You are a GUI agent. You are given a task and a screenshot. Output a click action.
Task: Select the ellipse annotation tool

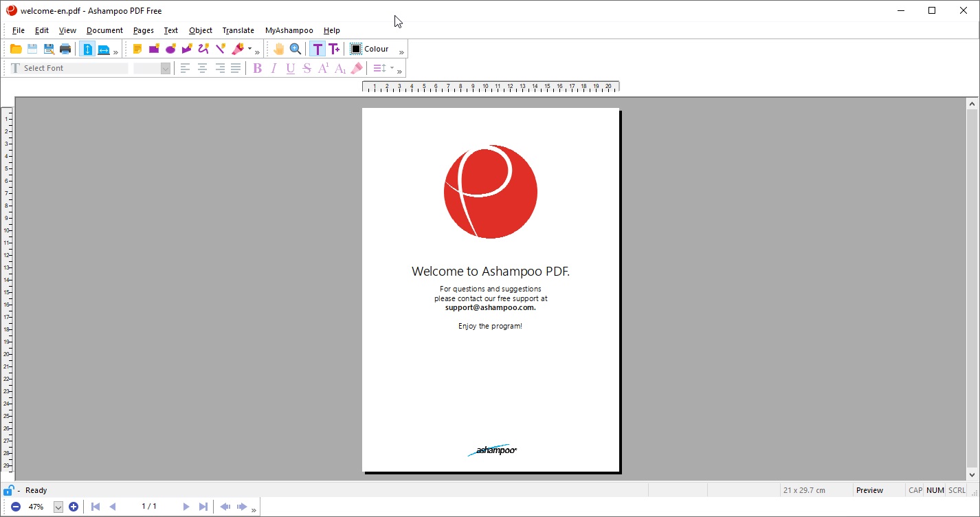pos(170,49)
